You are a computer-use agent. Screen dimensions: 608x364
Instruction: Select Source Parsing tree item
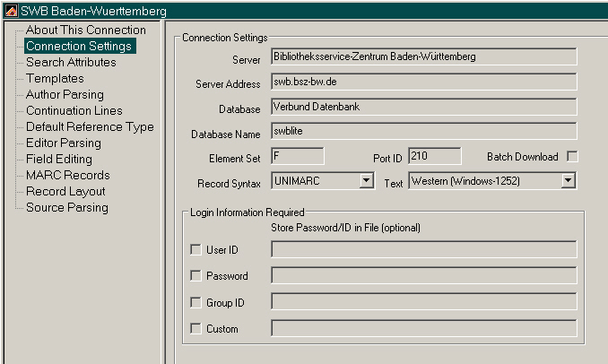[67, 207]
